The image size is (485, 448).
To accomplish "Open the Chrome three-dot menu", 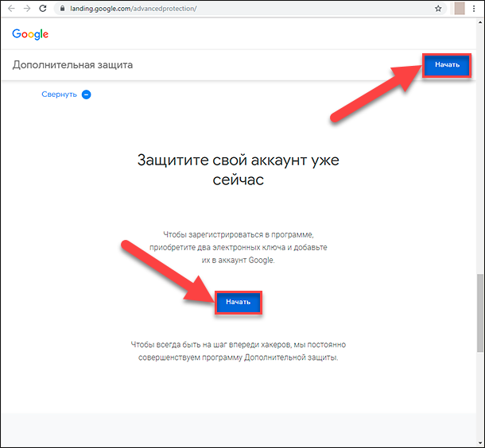I will 474,9.
